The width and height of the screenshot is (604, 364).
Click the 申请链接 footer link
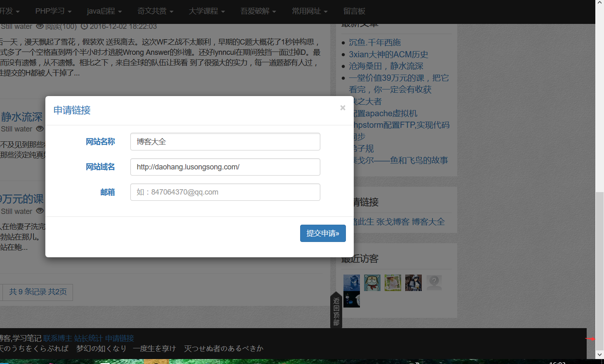click(x=121, y=338)
